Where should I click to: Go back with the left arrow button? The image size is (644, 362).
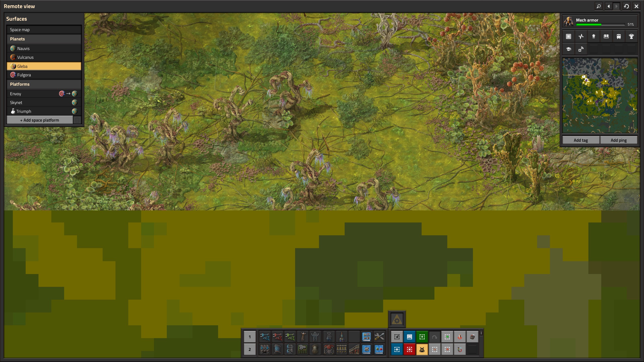pos(609,6)
